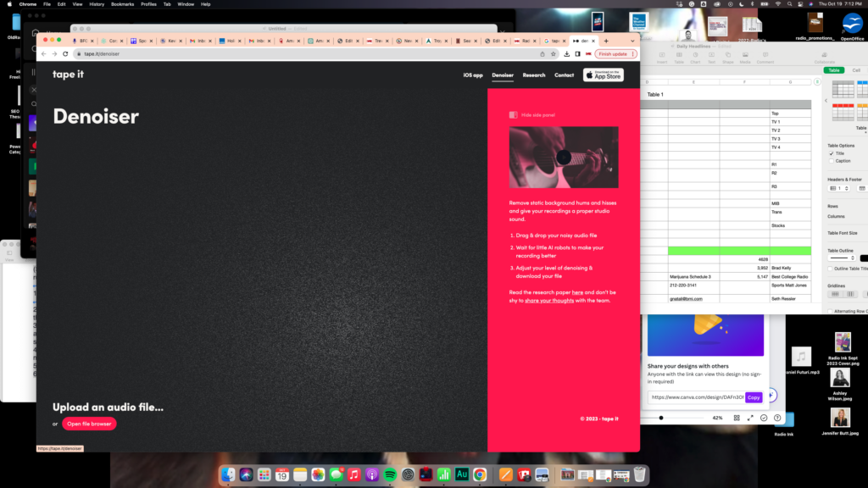The height and width of the screenshot is (488, 868).
Task: Click Canva fullscreen expand icon
Action: point(750,418)
